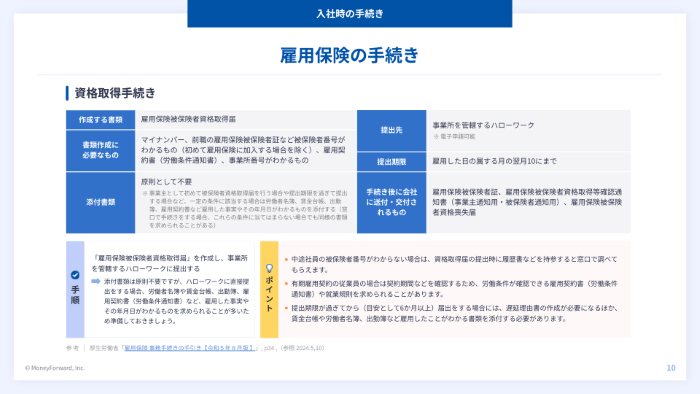Select the paragraph beginning 添付書類は原則不要ですが
This screenshot has height=394, width=700.
tap(177, 301)
